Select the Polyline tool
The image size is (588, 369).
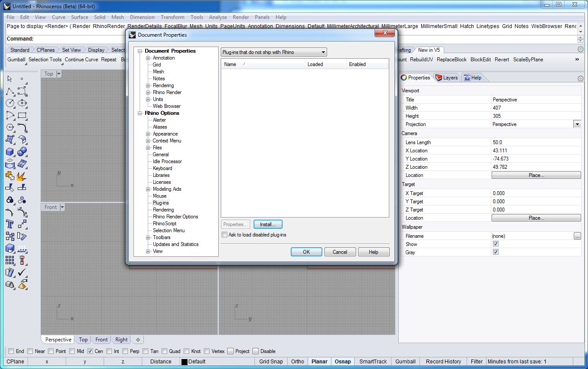tap(10, 91)
